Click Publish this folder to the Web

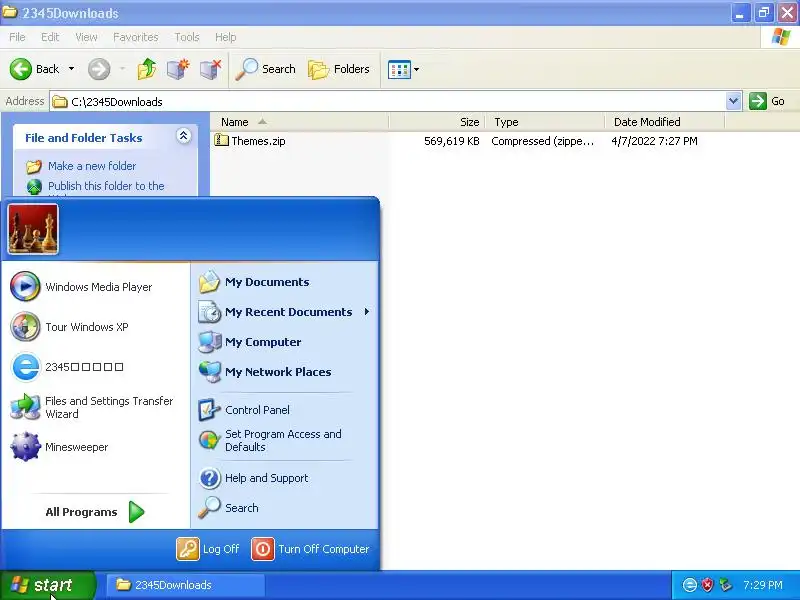pos(106,187)
